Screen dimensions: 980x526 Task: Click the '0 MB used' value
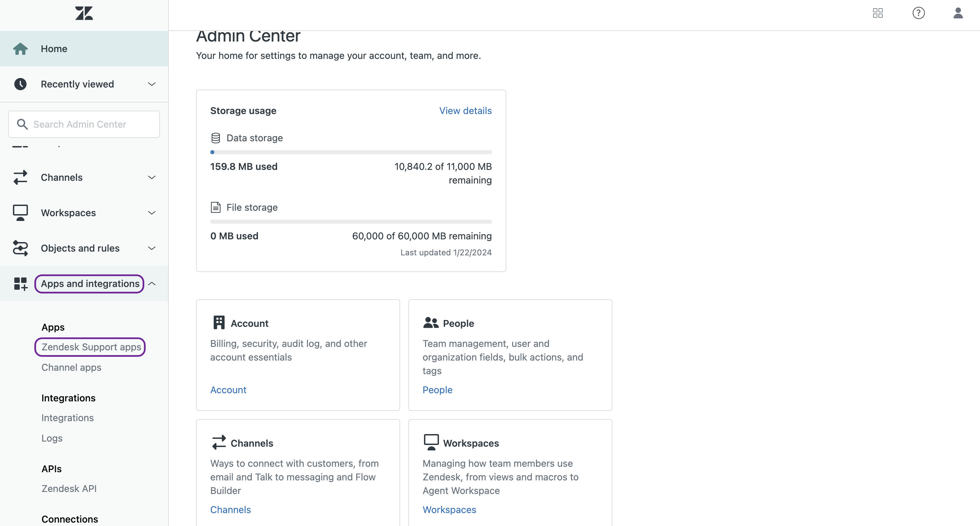pos(234,236)
